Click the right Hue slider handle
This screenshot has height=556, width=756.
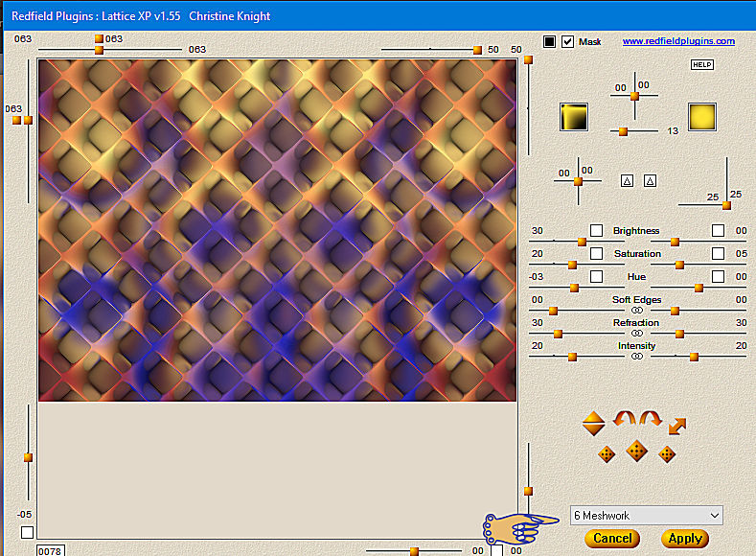coord(699,288)
